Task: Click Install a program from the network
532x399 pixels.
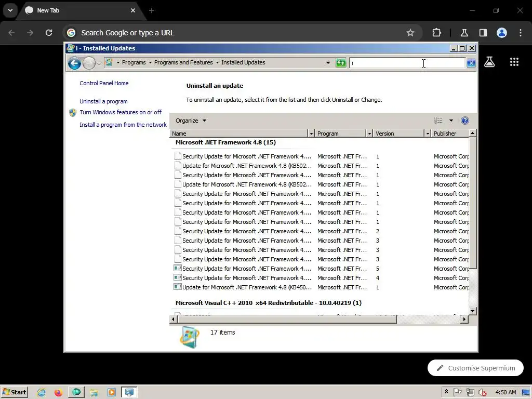Action: [x=123, y=125]
